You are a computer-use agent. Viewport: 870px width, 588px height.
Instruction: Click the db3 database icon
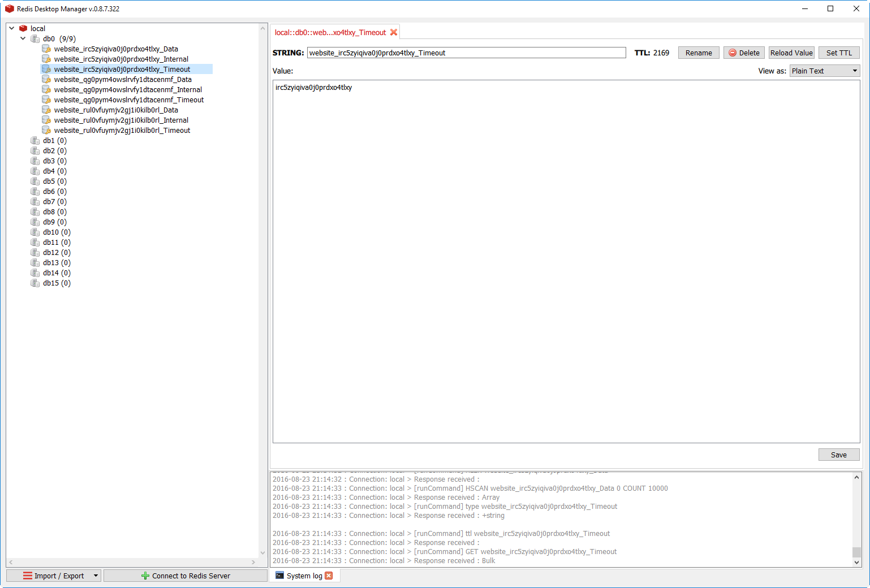(x=35, y=161)
